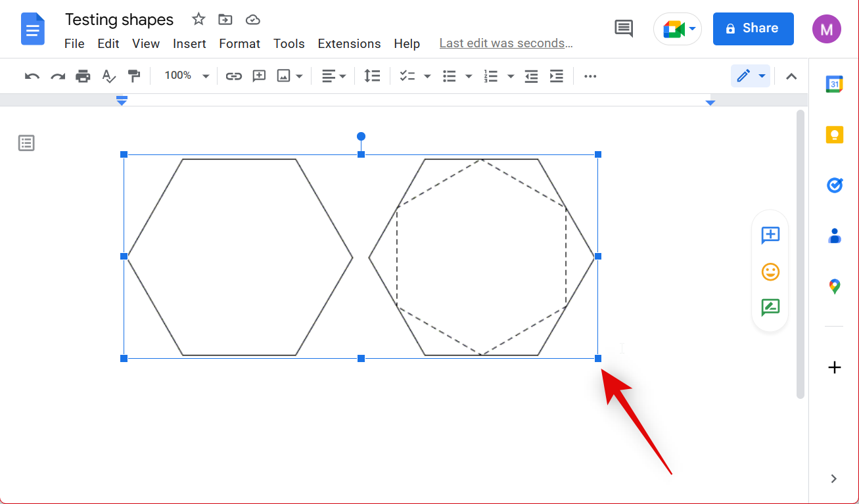Check cloud save status icon
The width and height of the screenshot is (859, 504).
(253, 20)
